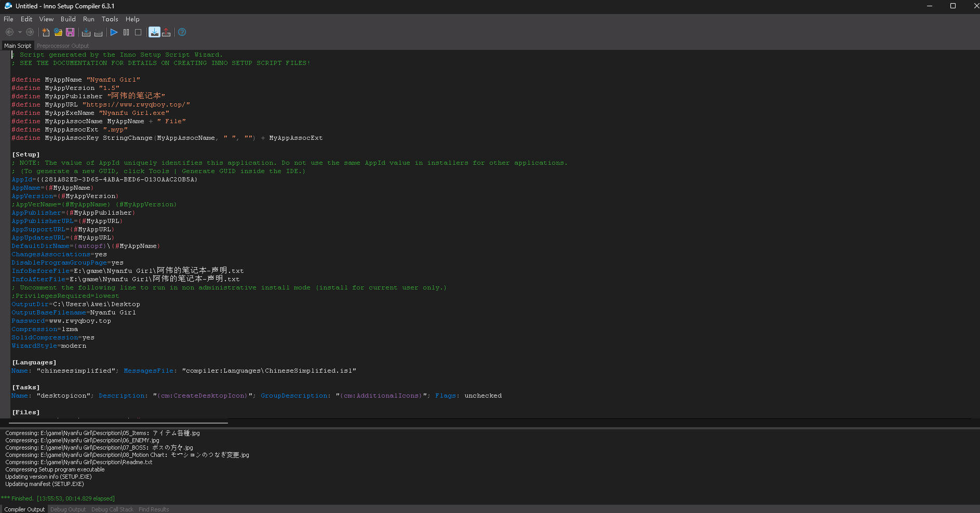Click the [Languages] section header

[x=34, y=362]
